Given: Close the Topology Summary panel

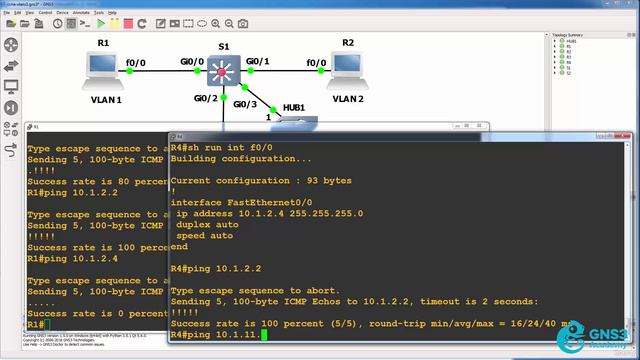Looking at the screenshot, I should click(634, 35).
